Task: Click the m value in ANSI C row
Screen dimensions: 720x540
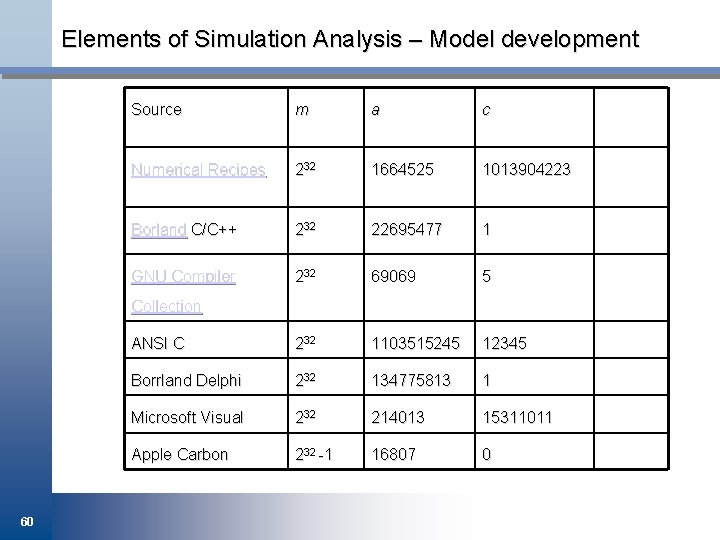Action: 305,342
